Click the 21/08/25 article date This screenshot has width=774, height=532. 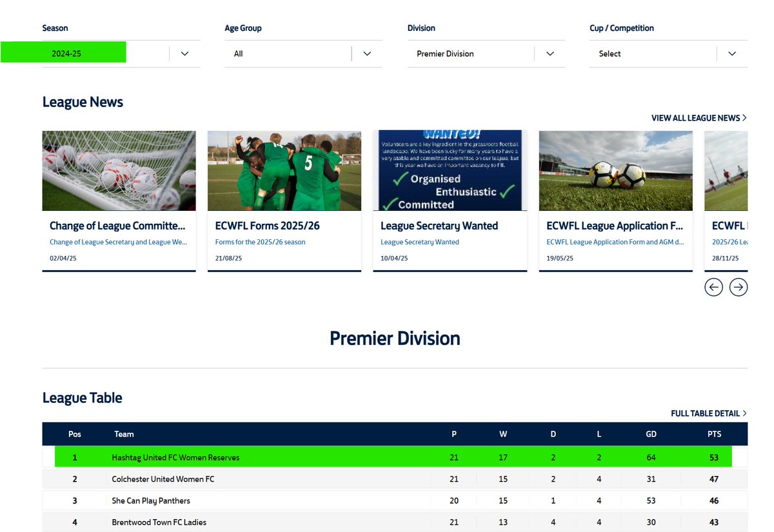pos(229,258)
